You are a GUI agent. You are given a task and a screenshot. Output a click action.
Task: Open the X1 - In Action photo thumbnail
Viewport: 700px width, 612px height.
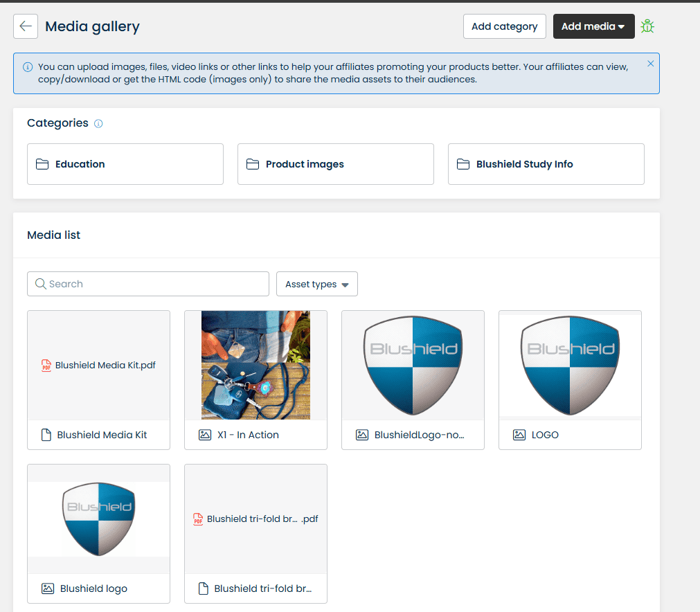coord(255,365)
